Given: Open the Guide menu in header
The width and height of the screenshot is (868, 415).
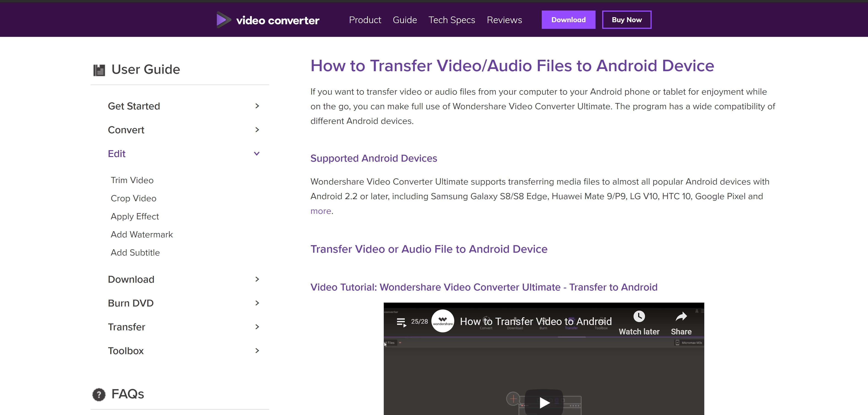Looking at the screenshot, I should [x=405, y=20].
